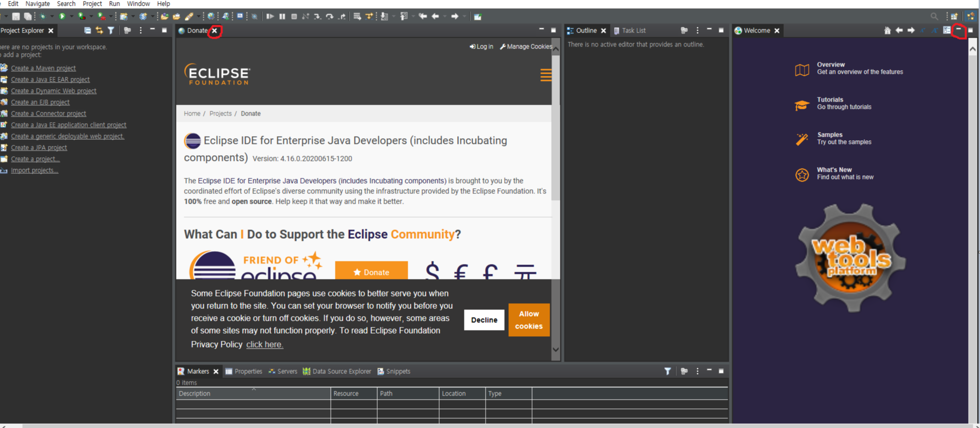Click the Allow cookies button
This screenshot has width=980, height=428.
point(529,320)
